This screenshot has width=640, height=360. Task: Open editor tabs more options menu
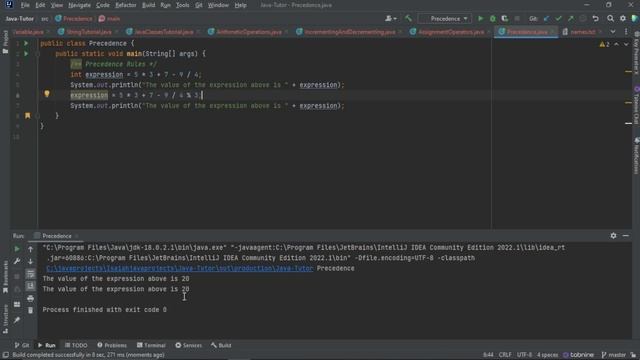coord(626,32)
